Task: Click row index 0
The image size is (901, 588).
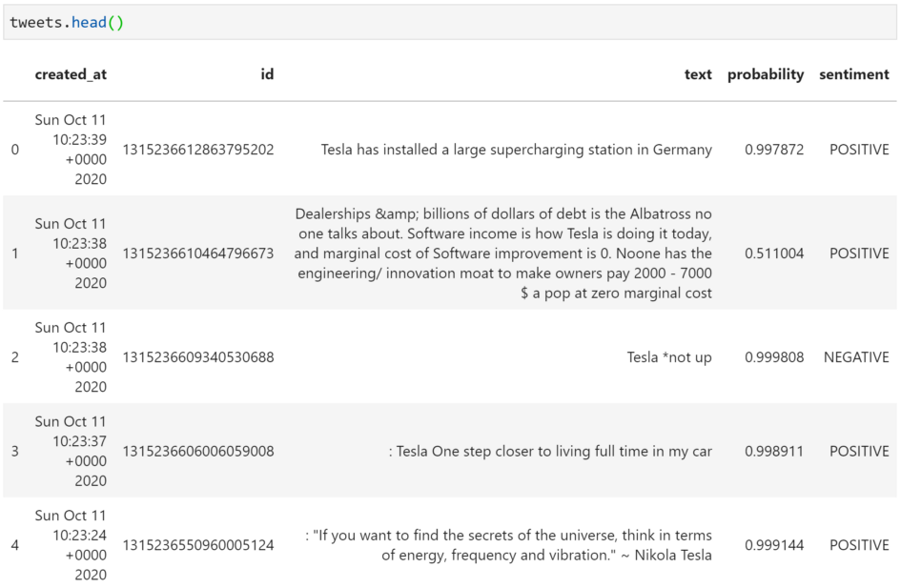Action: point(15,150)
